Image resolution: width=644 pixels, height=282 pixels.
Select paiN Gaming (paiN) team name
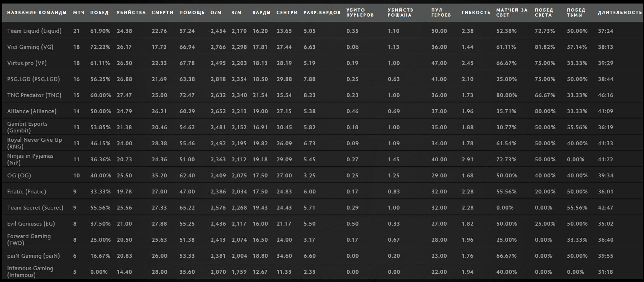(x=34, y=256)
